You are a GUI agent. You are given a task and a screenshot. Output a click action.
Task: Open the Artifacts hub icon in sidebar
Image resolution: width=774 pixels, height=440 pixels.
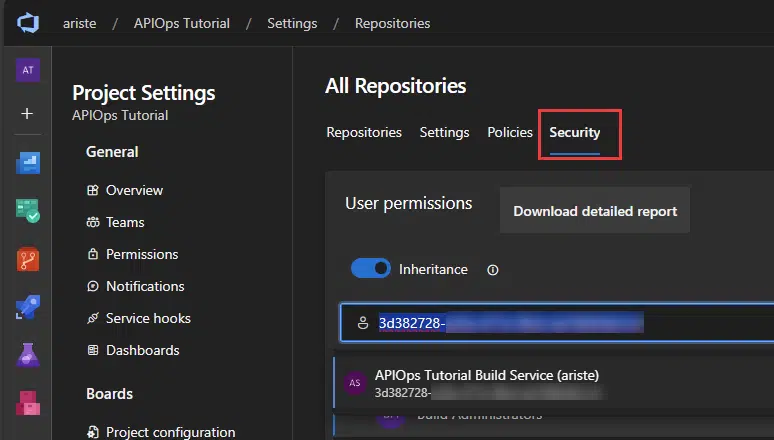click(28, 402)
